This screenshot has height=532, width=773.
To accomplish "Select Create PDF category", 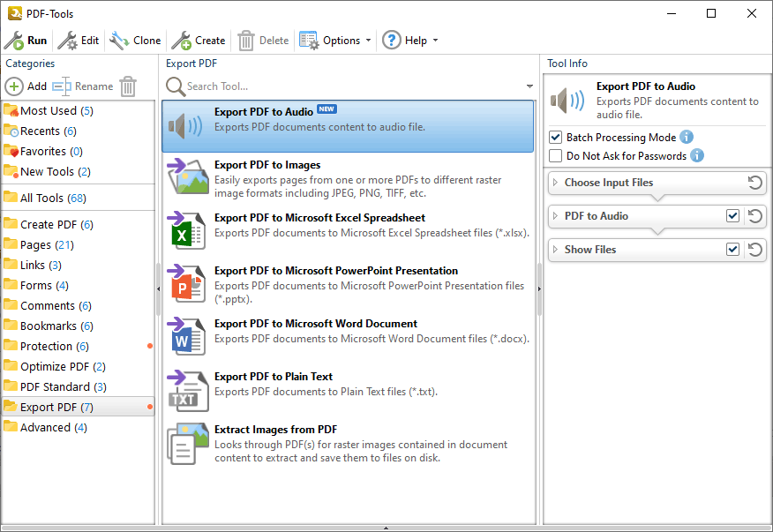I will point(78,224).
